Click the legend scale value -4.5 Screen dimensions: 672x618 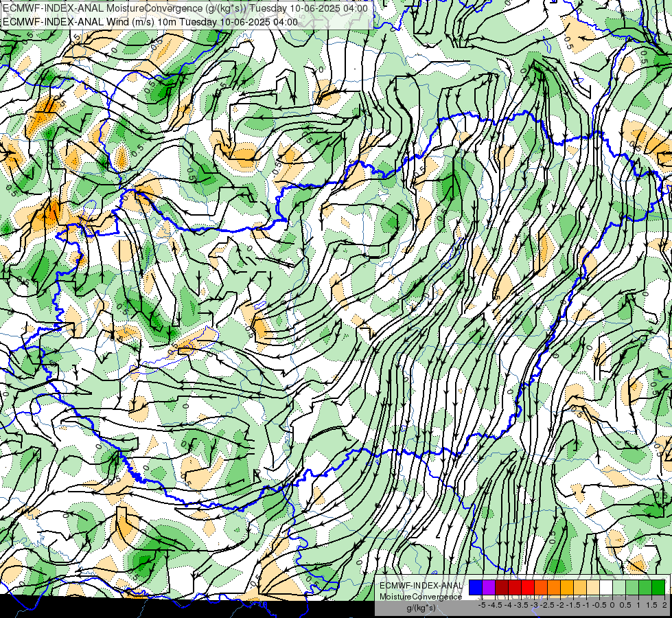[x=494, y=605]
